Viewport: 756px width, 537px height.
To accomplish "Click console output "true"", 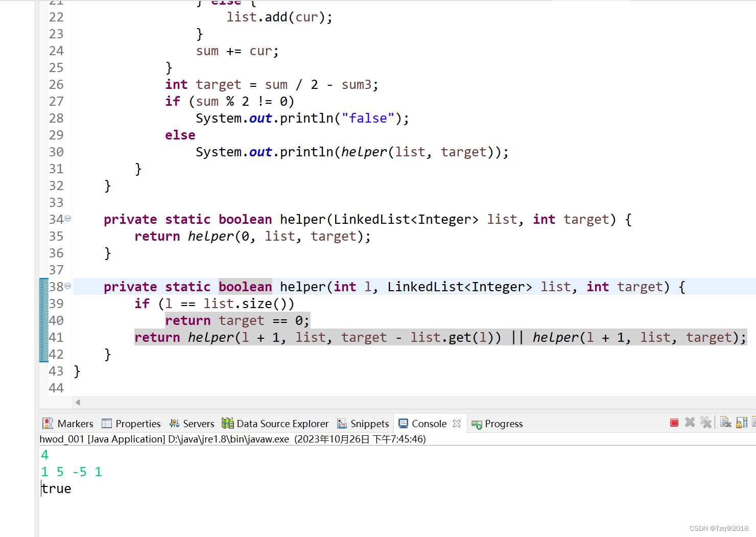I will (56, 488).
